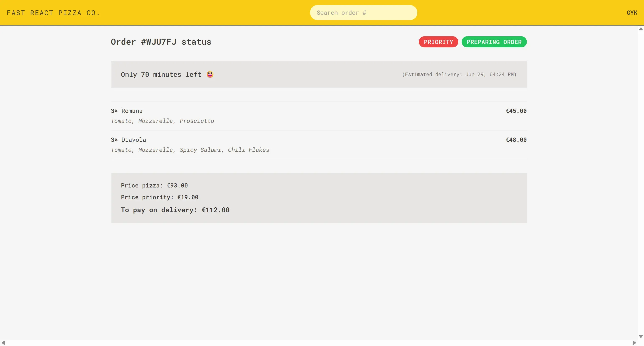The image size is (644, 346).
Task: Select the Order #WJU7FJ status heading
Action: click(x=161, y=42)
